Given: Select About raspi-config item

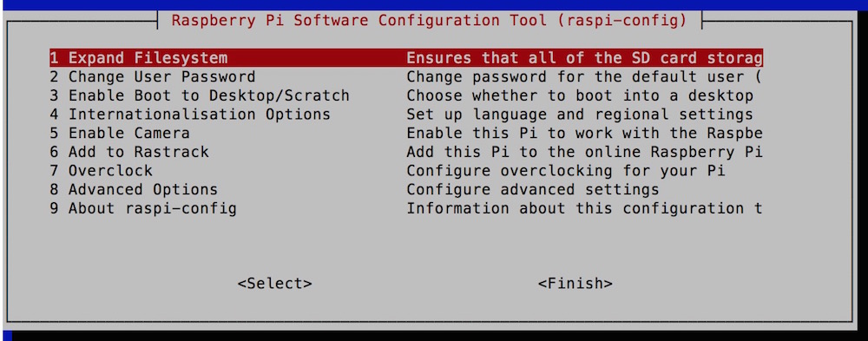Looking at the screenshot, I should (143, 209).
